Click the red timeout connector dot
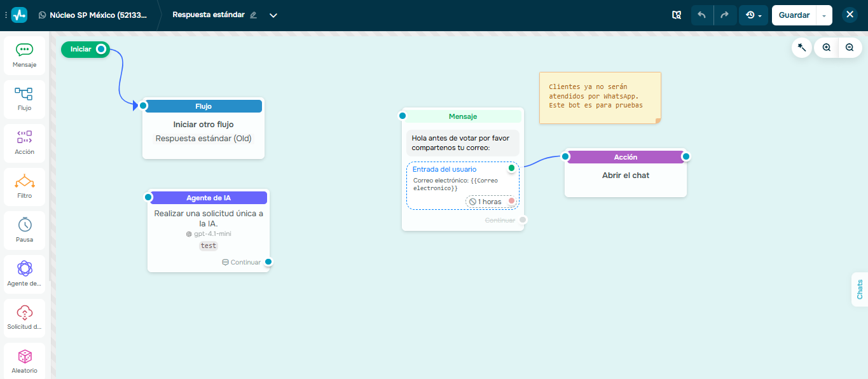Screen dimensions: 868x379 click(x=511, y=201)
